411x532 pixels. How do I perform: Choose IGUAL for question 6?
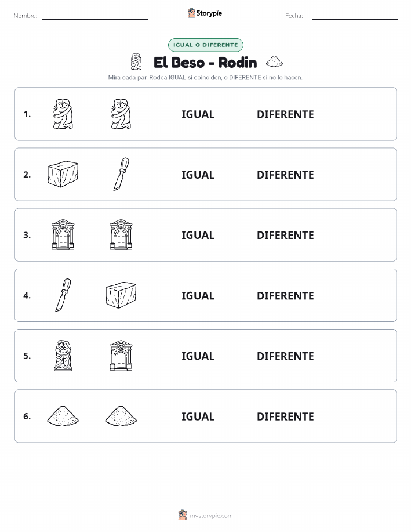[198, 417]
